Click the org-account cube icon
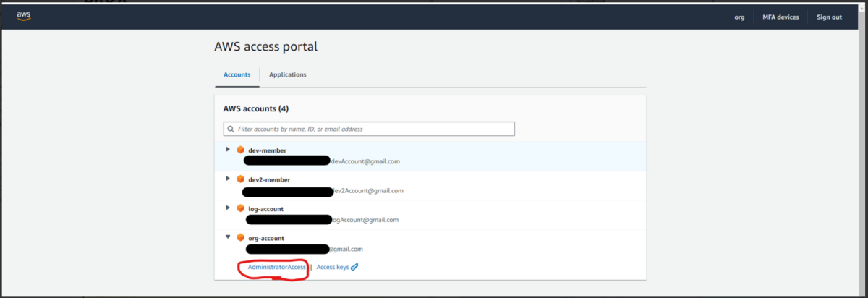Screen dimensions: 868x298 [x=240, y=237]
